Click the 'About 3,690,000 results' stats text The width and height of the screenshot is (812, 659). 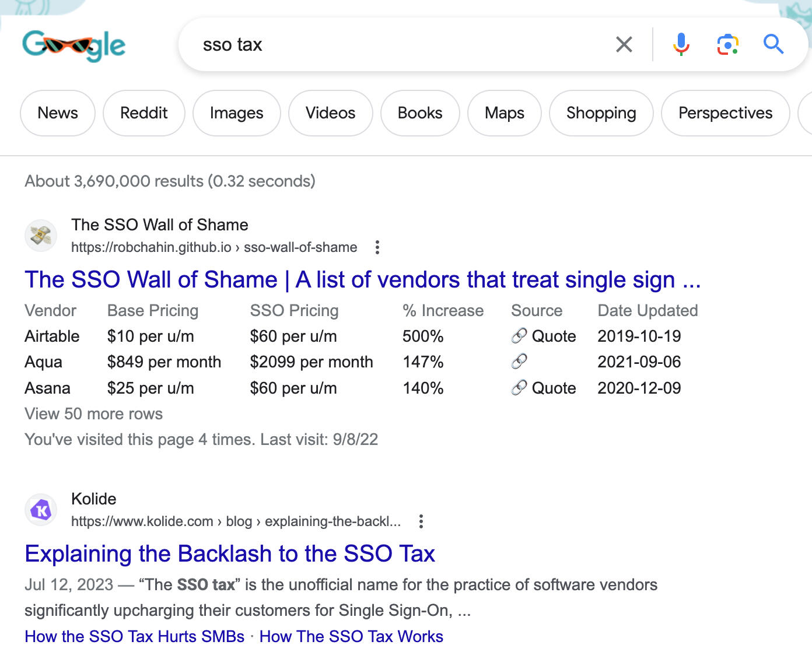pyautogui.click(x=170, y=181)
